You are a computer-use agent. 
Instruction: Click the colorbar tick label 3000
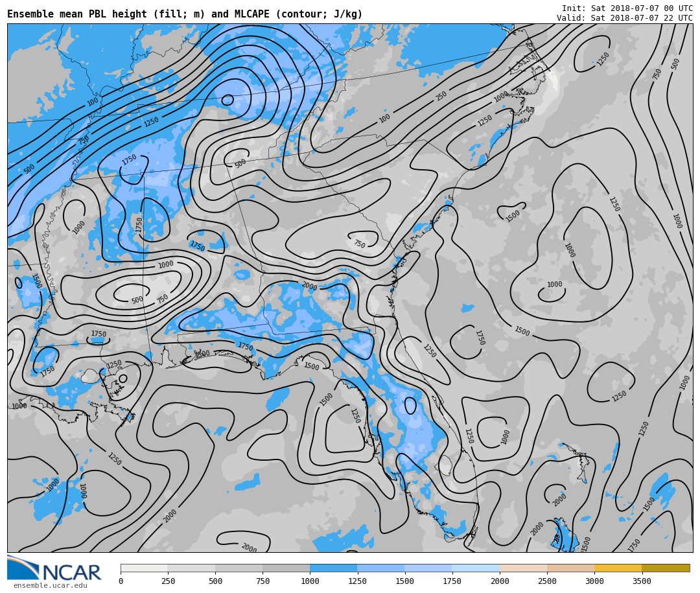click(594, 581)
